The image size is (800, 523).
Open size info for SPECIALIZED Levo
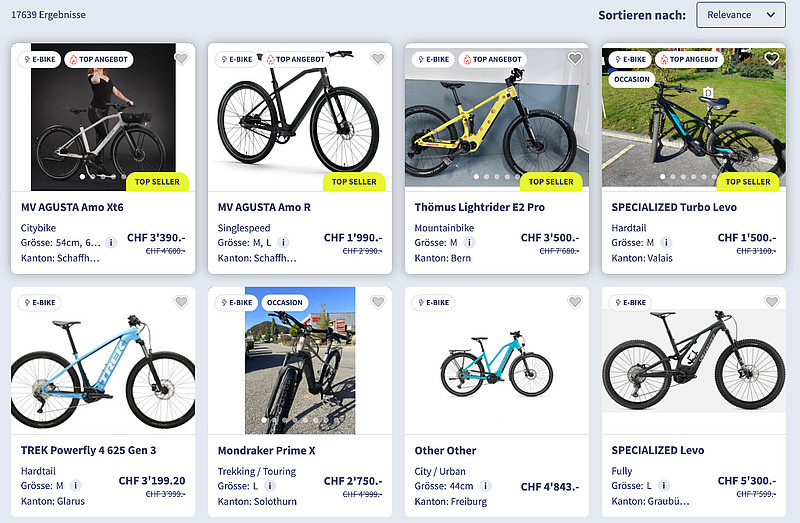pyautogui.click(x=663, y=486)
